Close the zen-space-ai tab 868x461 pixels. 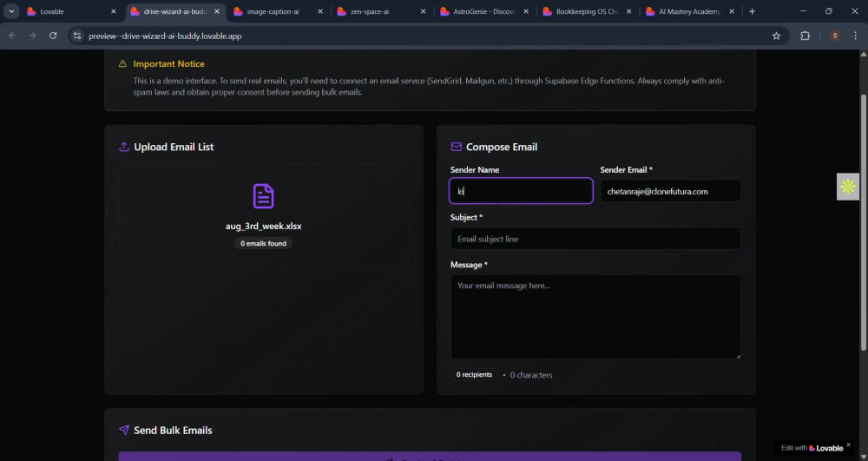coord(423,11)
